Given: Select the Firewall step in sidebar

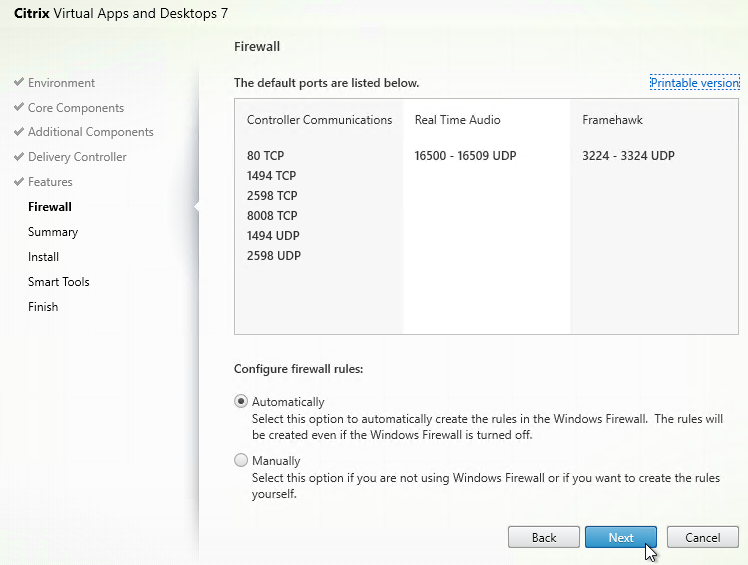Looking at the screenshot, I should 50,207.
